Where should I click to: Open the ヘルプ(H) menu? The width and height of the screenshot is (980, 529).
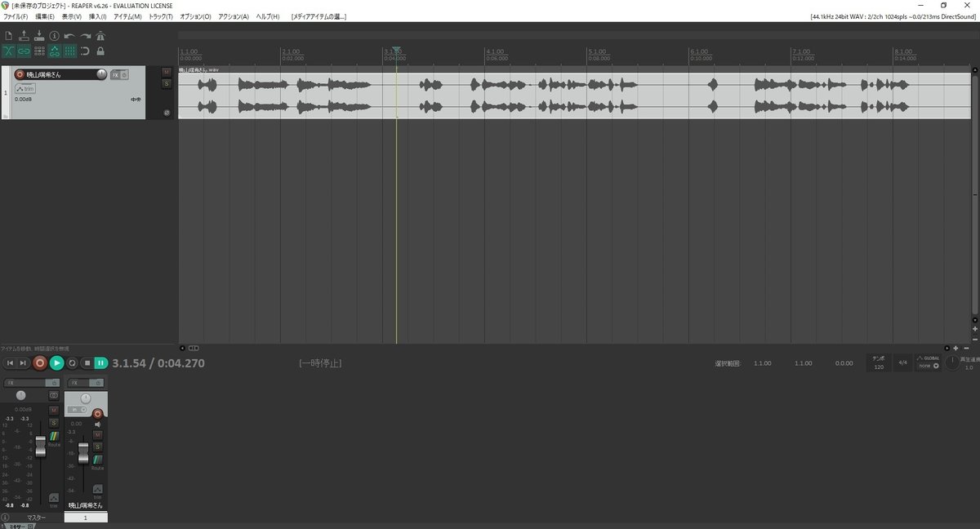(x=267, y=16)
